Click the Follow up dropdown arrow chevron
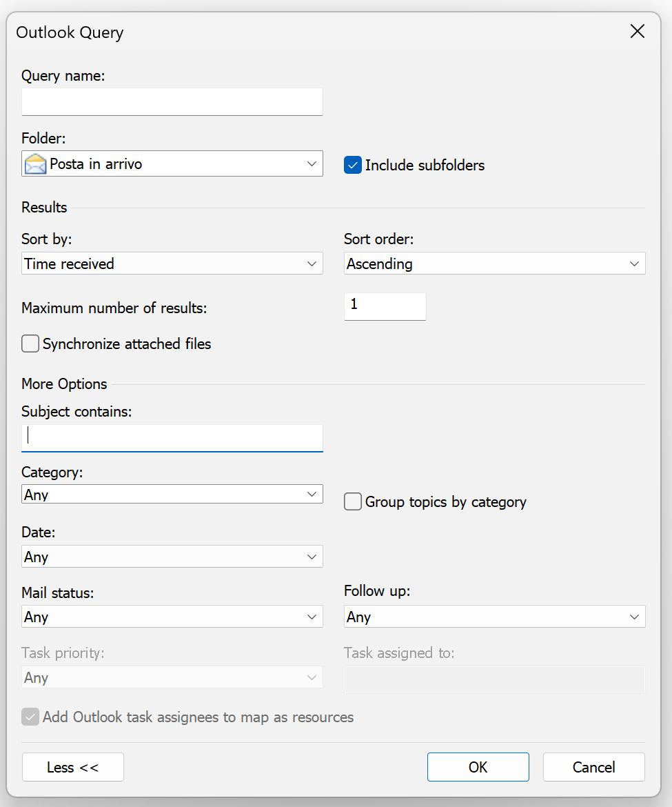Image resolution: width=672 pixels, height=807 pixels. click(x=634, y=617)
